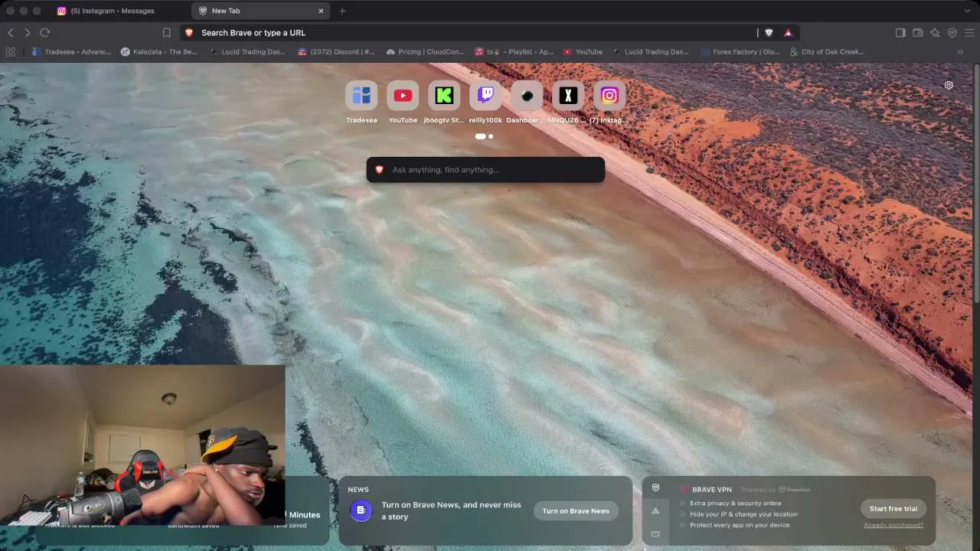Click the Brave News icon in widget

coord(361,510)
